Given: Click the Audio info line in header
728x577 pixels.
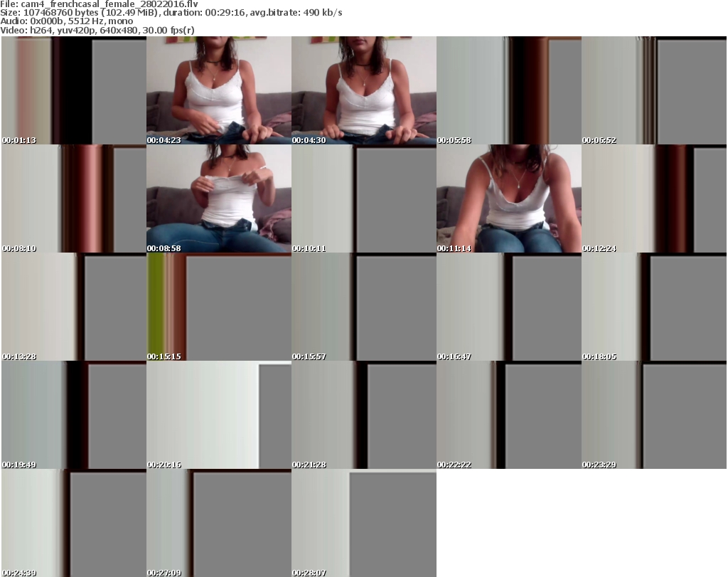Looking at the screenshot, I should (67, 21).
